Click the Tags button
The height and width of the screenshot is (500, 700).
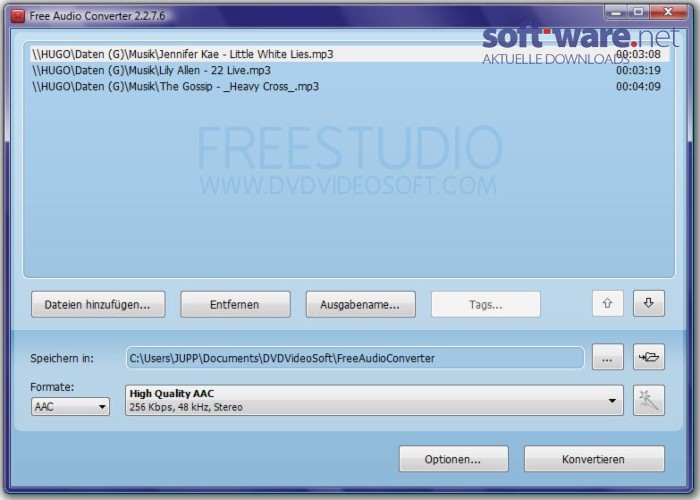(486, 304)
